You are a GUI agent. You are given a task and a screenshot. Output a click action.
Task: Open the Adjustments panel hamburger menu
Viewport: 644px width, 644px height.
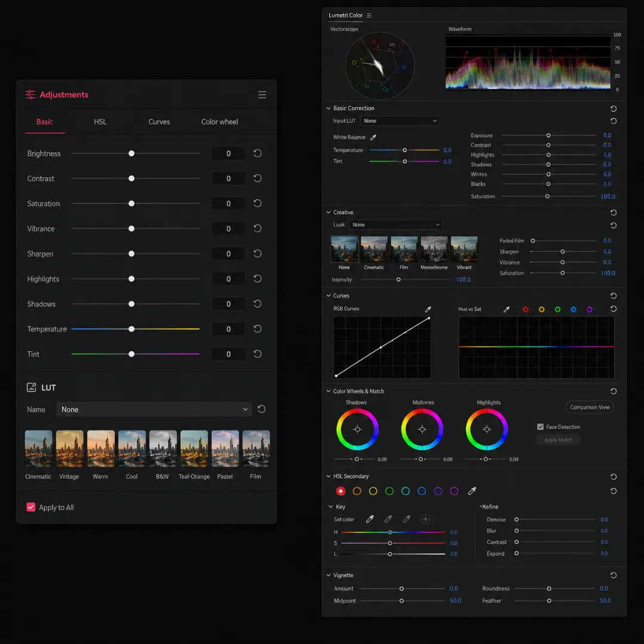pyautogui.click(x=262, y=95)
